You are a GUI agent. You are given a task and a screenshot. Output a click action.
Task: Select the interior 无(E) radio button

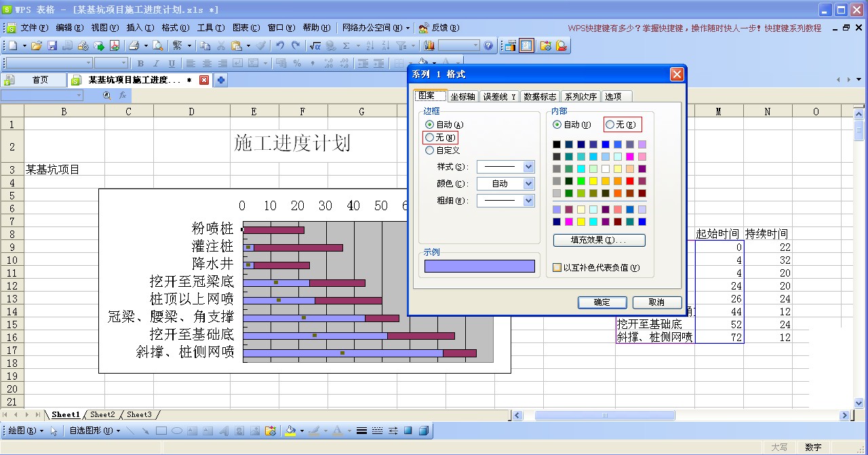pos(610,125)
